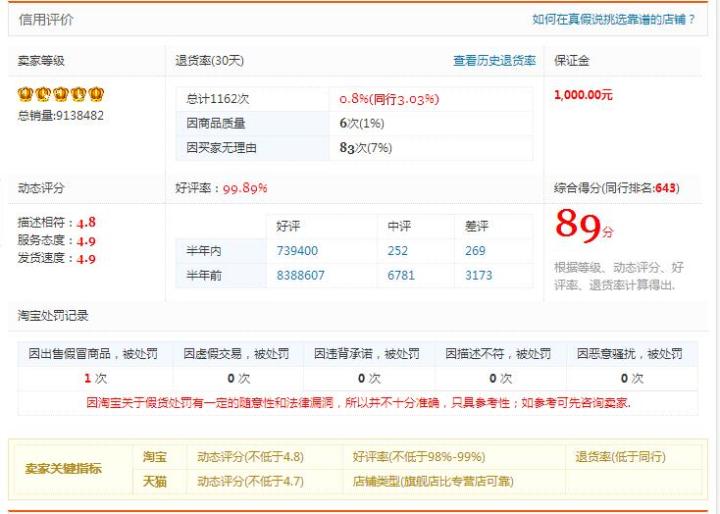This screenshot has height=514, width=720.
Task: Click the red disclaimer about 假货处罚
Action: [x=359, y=403]
